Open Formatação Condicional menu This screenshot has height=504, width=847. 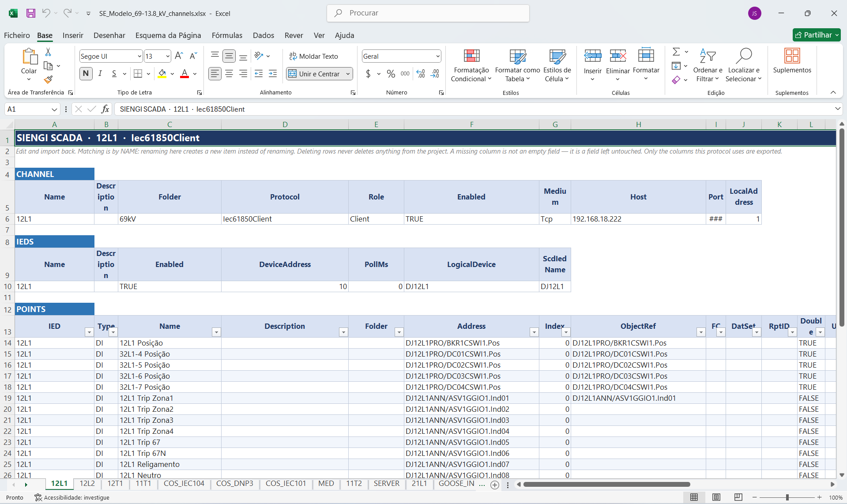point(471,65)
